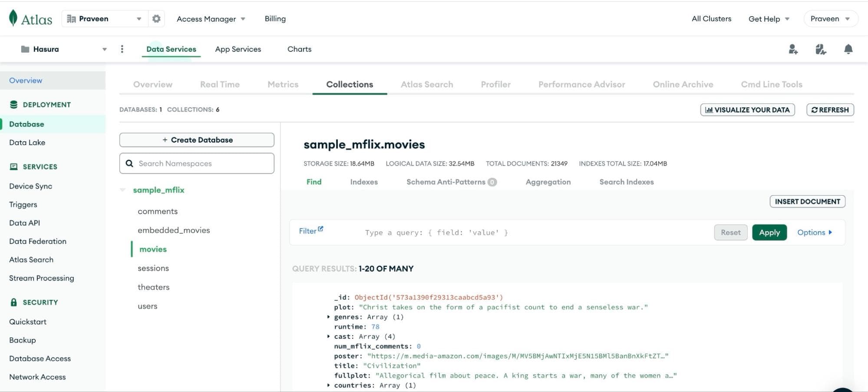Select the theaters collection
The image size is (868, 392).
pos(153,287)
